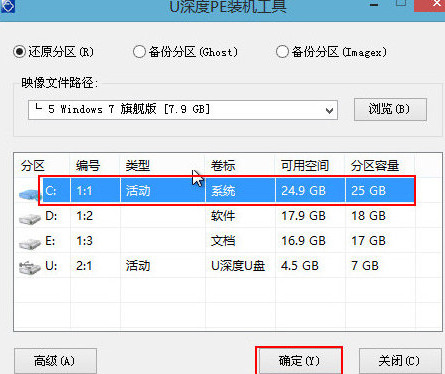This screenshot has width=445, height=374.
Task: Select the D: partition label
Action: [x=51, y=216]
